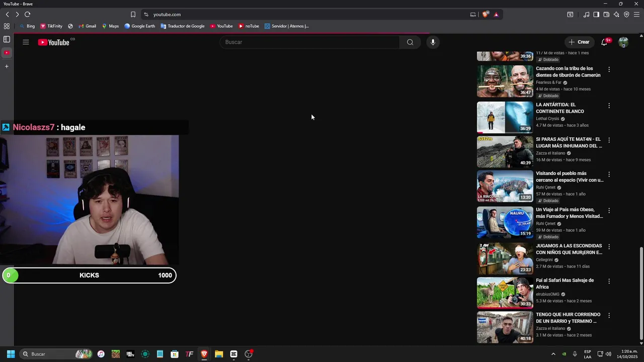The width and height of the screenshot is (644, 362).
Task: Open the Gmail bookmark
Action: (87, 26)
